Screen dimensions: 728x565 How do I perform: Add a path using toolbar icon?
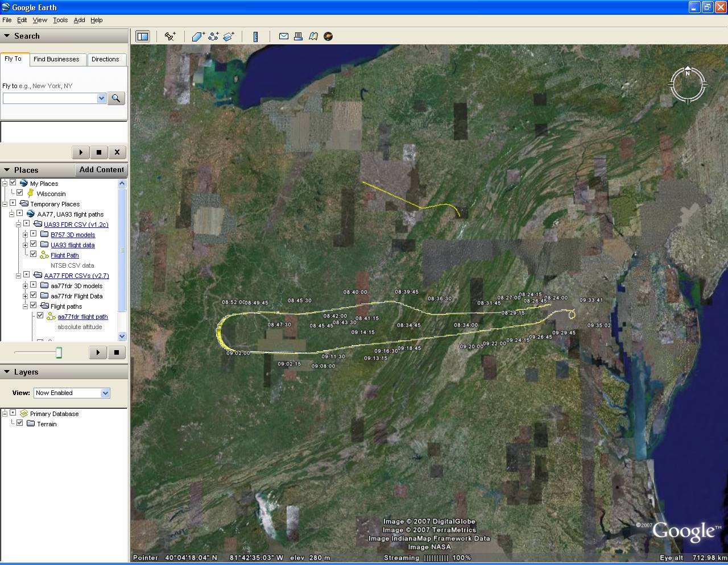point(213,36)
